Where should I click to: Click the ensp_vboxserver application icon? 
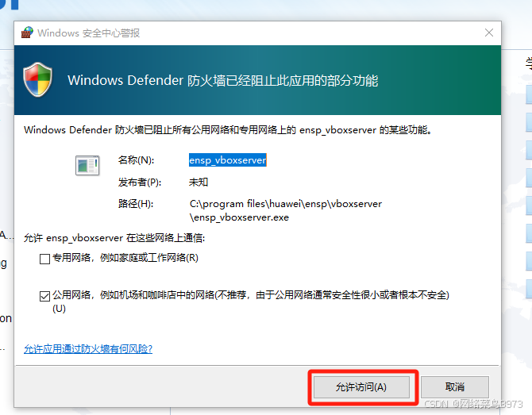point(87,166)
